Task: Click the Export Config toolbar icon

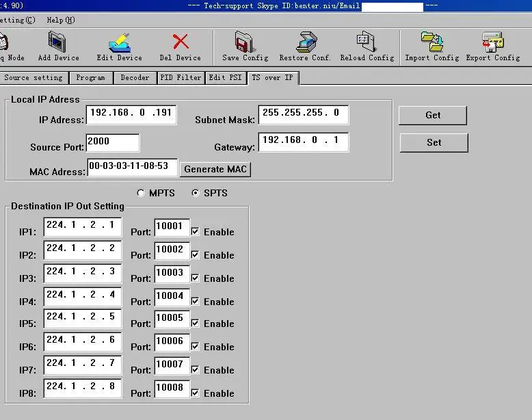Action: 492,42
